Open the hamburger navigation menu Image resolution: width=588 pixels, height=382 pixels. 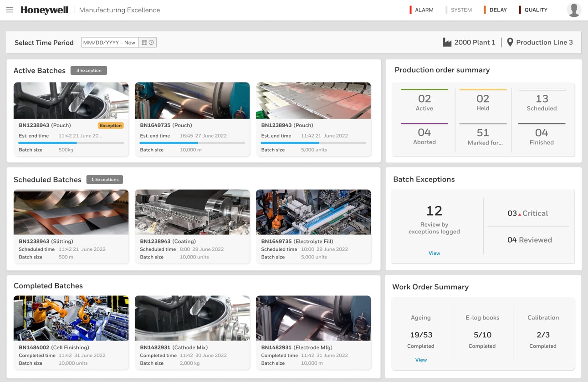[10, 10]
